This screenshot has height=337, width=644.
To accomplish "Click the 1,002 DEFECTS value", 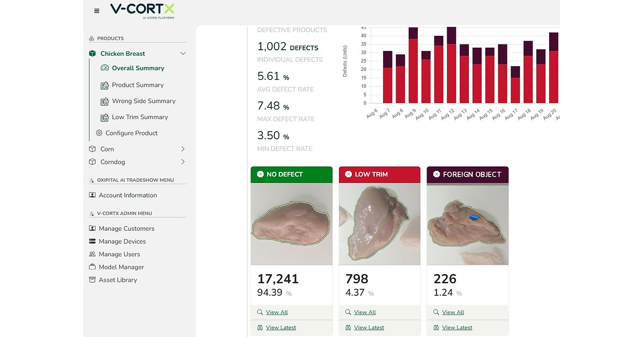I will 287,47.
